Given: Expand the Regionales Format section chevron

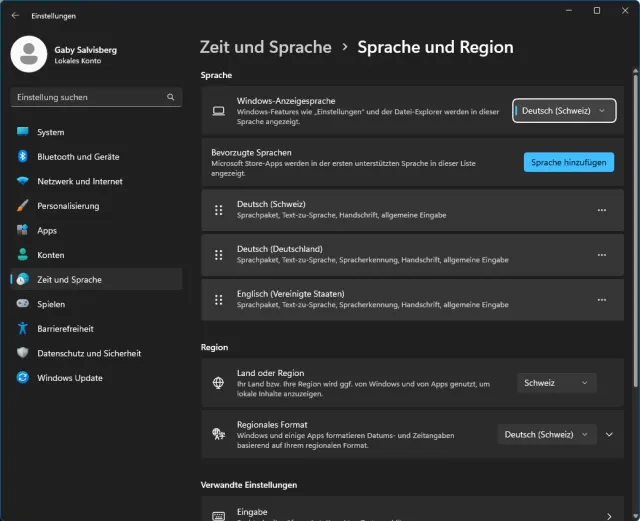Looking at the screenshot, I should [x=609, y=435].
